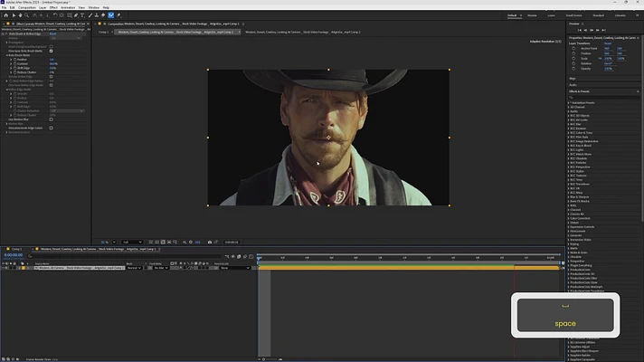Toggle Contrast stopwatch under Roto Brush Matte

(x=14, y=63)
